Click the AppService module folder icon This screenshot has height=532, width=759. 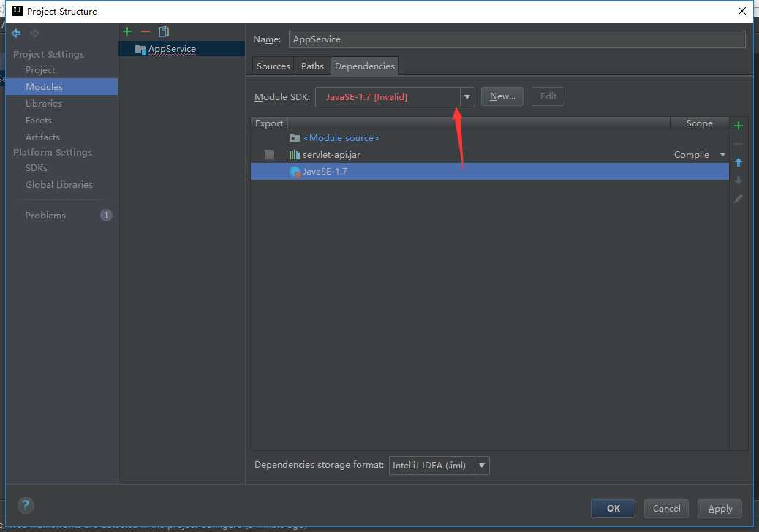click(x=140, y=49)
